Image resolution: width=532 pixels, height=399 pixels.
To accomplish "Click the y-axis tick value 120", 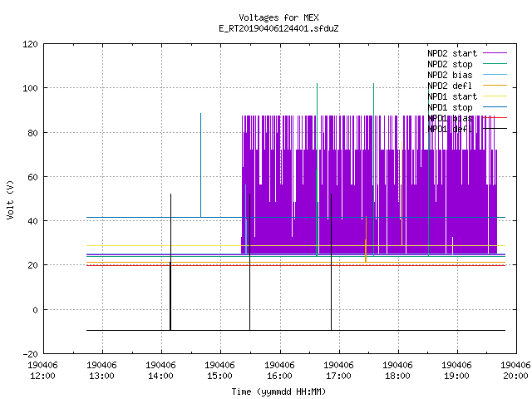I will pyautogui.click(x=30, y=44).
